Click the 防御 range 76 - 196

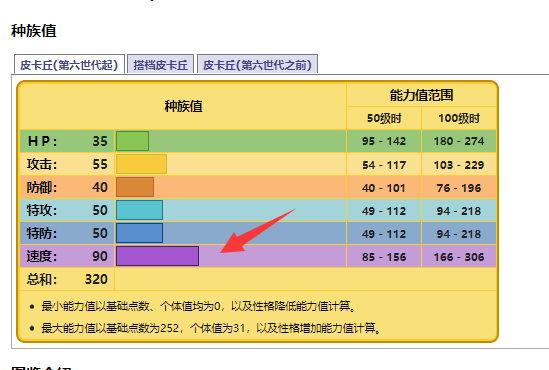(459, 188)
